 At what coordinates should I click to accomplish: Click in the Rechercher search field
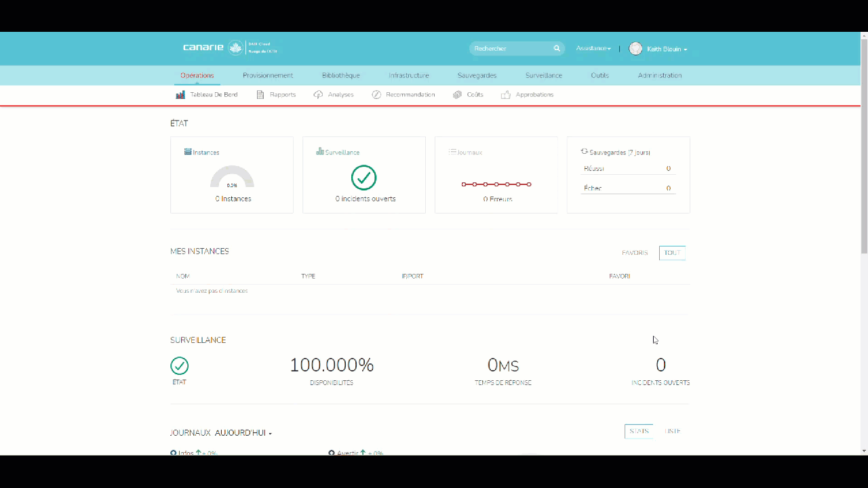[510, 49]
